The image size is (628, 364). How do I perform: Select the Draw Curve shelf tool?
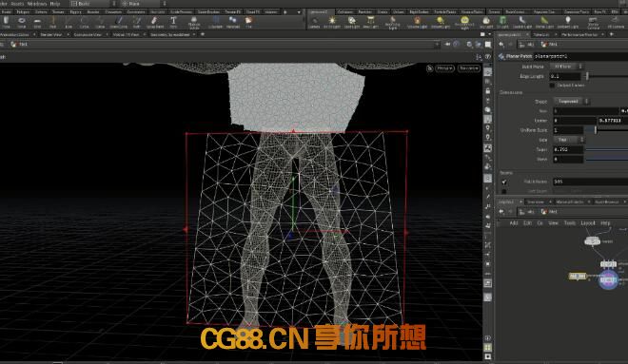118,22
